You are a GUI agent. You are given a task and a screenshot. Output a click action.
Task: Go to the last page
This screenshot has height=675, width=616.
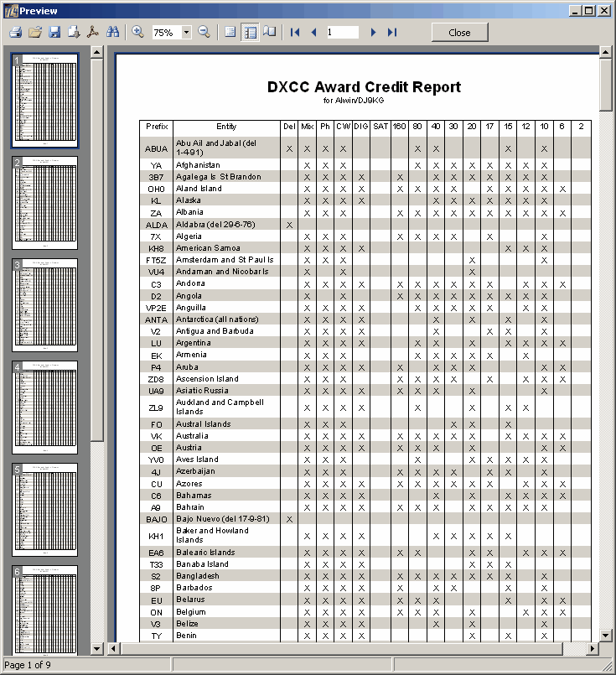point(392,33)
